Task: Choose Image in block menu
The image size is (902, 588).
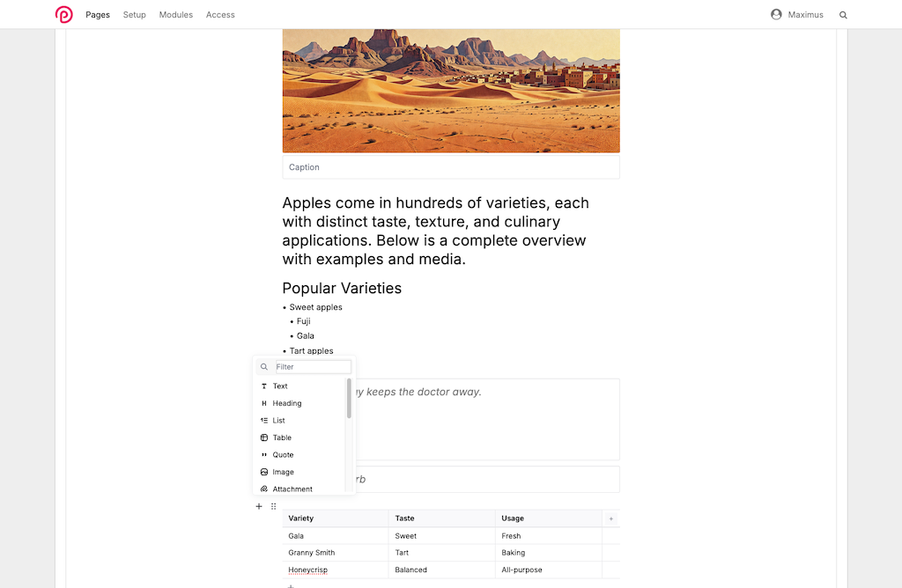Action: [300, 472]
